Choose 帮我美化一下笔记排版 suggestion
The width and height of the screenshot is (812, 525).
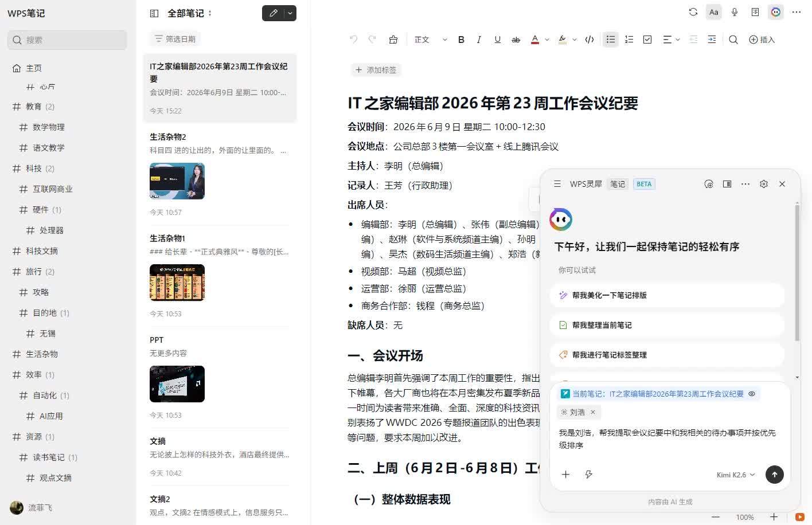(x=667, y=295)
